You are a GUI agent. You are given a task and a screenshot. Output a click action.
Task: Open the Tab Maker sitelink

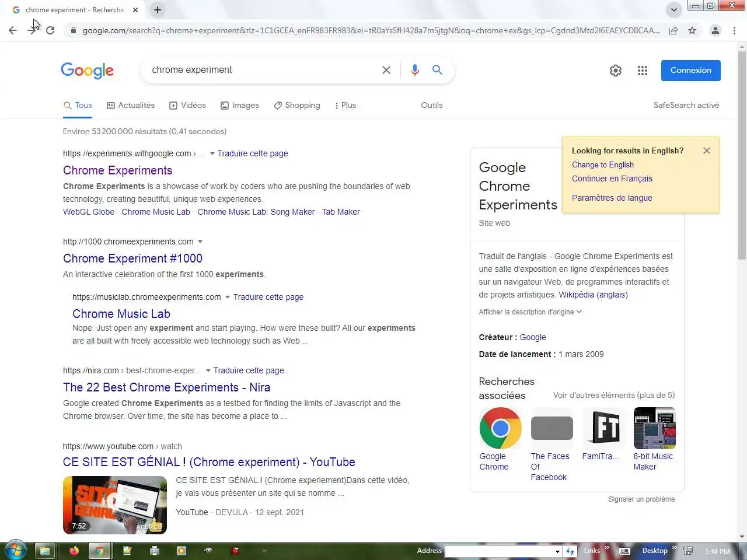[341, 212]
